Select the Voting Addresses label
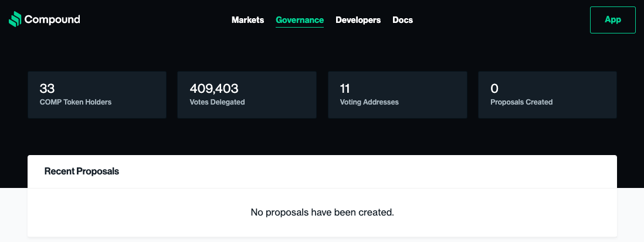The width and height of the screenshot is (644, 242). tap(370, 102)
